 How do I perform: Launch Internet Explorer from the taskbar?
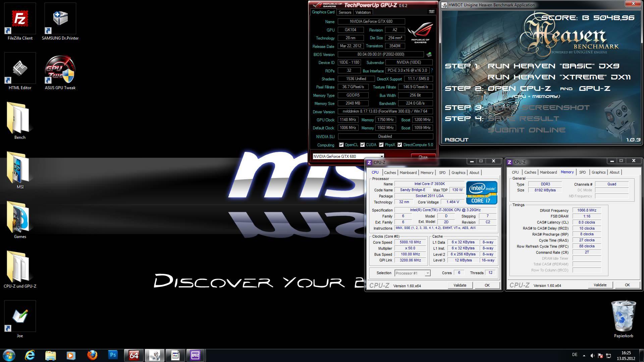click(x=30, y=355)
